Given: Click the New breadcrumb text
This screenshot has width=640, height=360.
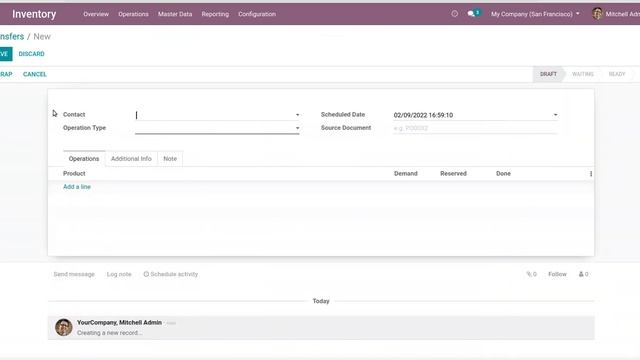Looking at the screenshot, I should 42,36.
